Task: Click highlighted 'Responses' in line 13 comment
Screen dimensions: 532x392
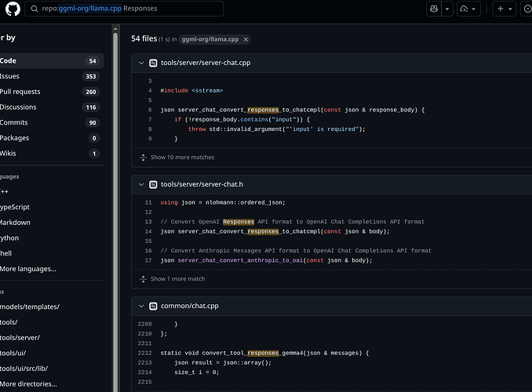Action: point(239,222)
